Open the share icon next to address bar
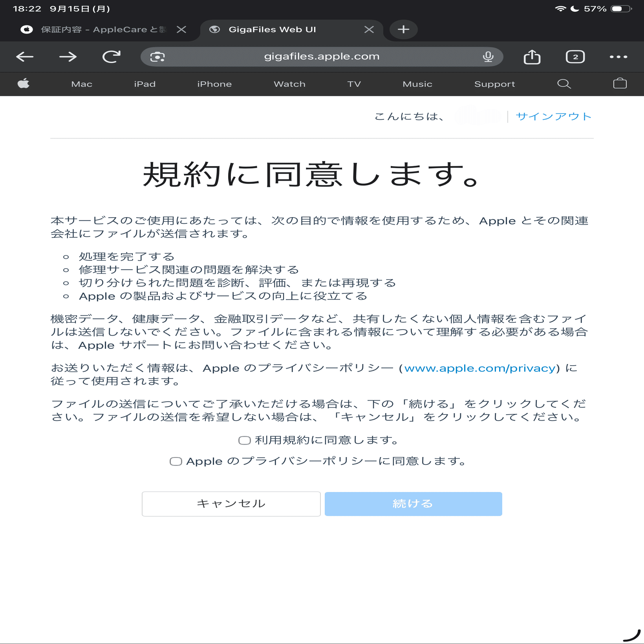Viewport: 644px width, 644px height. pyautogui.click(x=532, y=57)
